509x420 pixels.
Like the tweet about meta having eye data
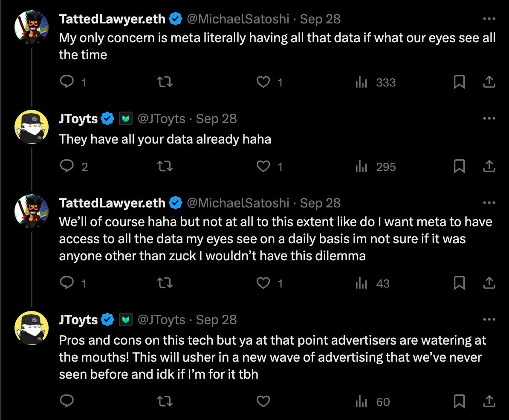(x=263, y=82)
